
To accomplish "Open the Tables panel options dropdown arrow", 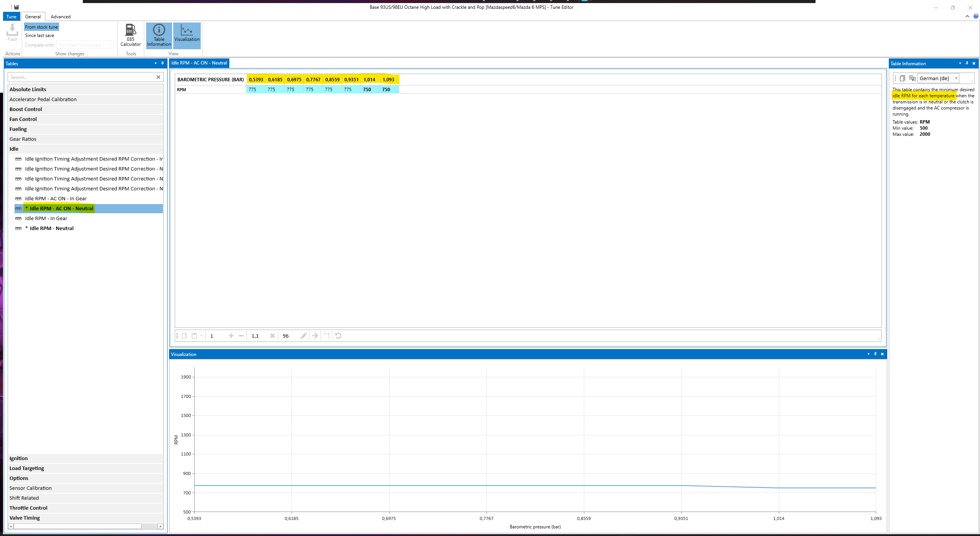I will tap(155, 63).
